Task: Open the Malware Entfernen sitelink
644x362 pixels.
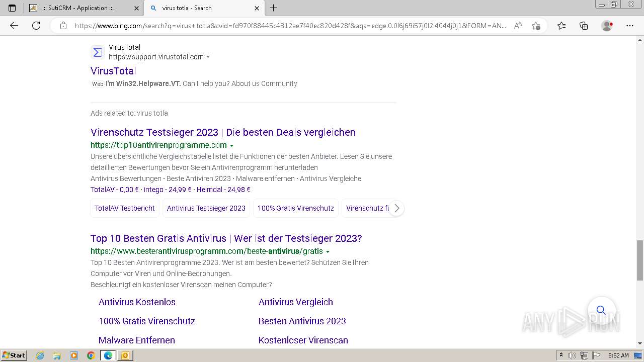Action: point(137,340)
